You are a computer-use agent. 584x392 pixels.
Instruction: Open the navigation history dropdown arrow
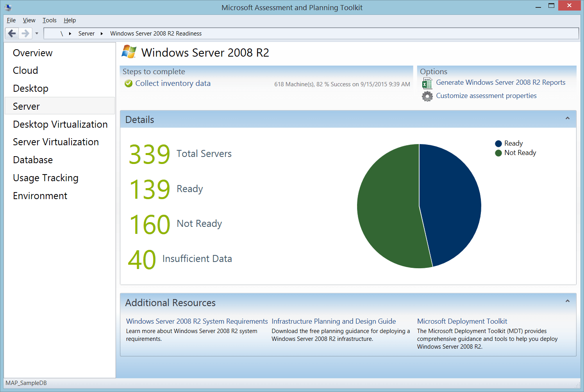(x=36, y=33)
